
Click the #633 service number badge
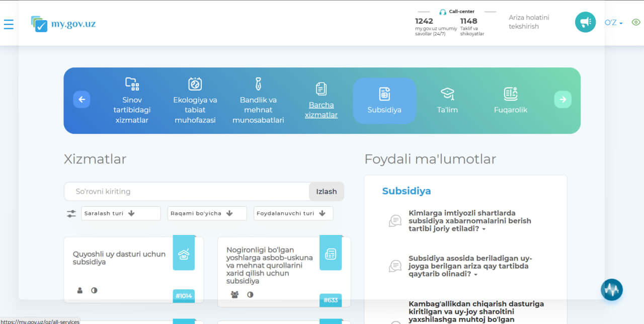331,300
